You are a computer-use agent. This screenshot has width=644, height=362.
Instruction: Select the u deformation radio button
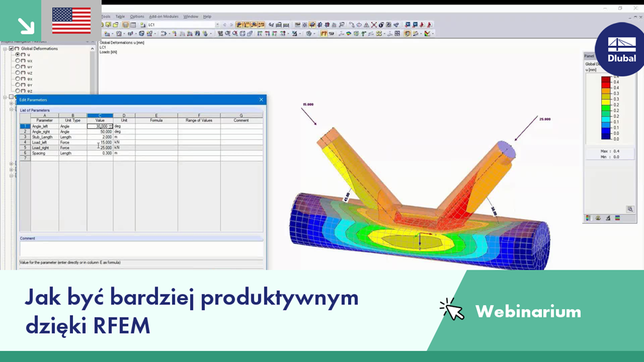(18, 54)
